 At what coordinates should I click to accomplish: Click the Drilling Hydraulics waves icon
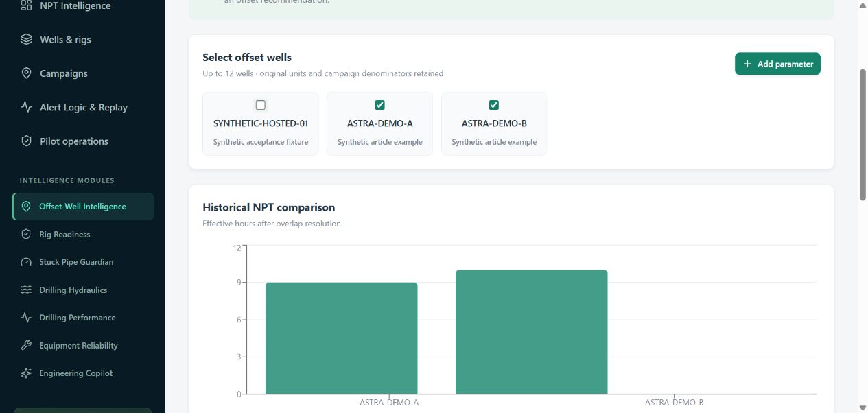[26, 290]
